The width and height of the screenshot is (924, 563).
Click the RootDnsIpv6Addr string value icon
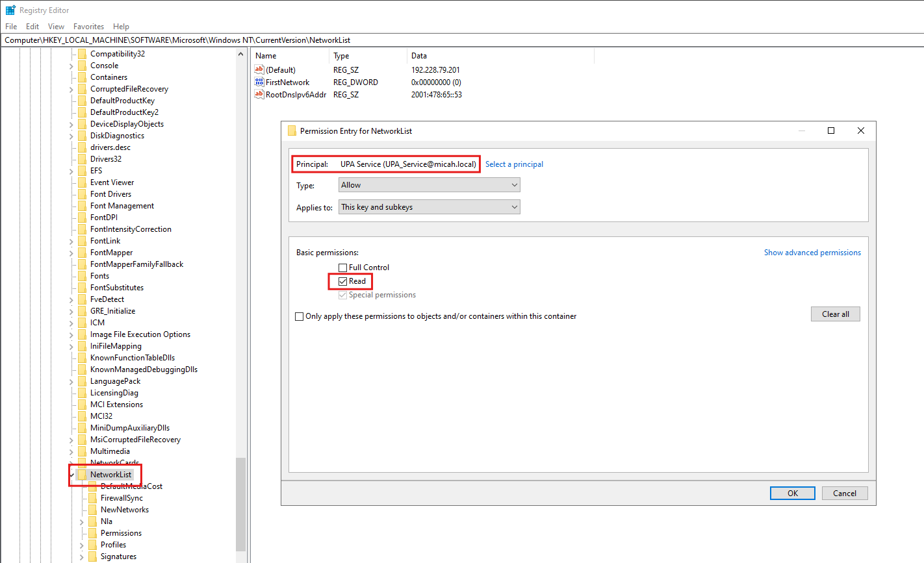coord(259,94)
